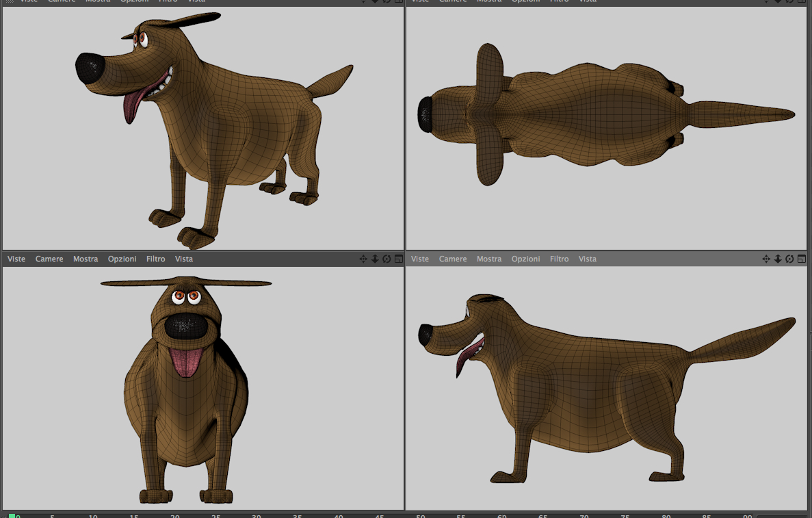Open the Opzioni menu in the side view panel
The image size is (812, 518).
525,259
